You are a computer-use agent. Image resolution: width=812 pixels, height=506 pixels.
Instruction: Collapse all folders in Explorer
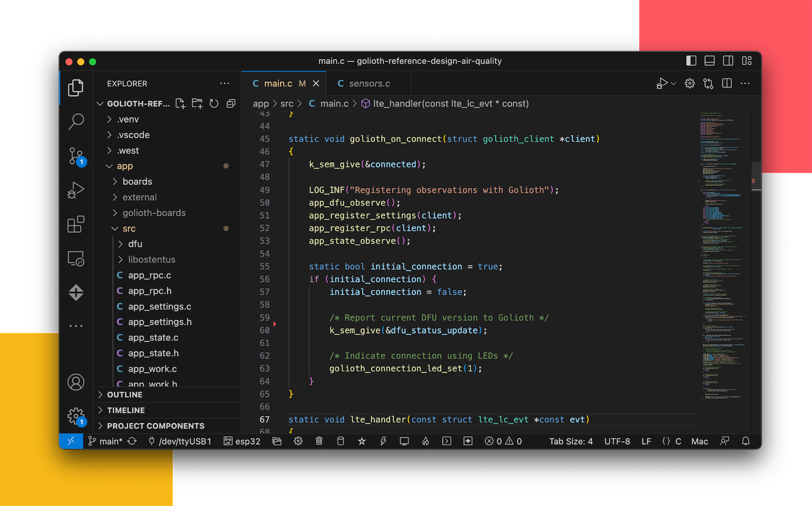click(231, 103)
